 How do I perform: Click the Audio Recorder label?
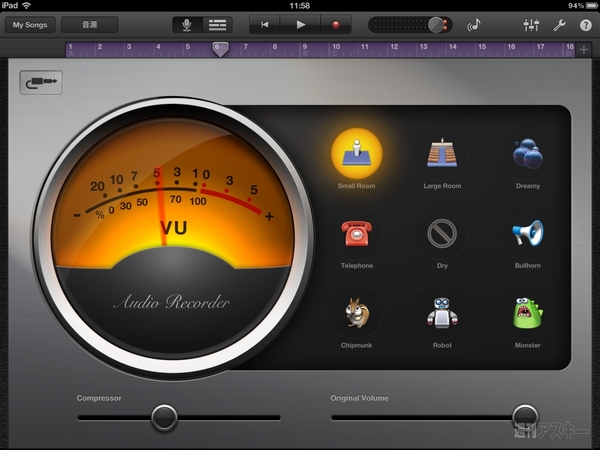point(171,302)
